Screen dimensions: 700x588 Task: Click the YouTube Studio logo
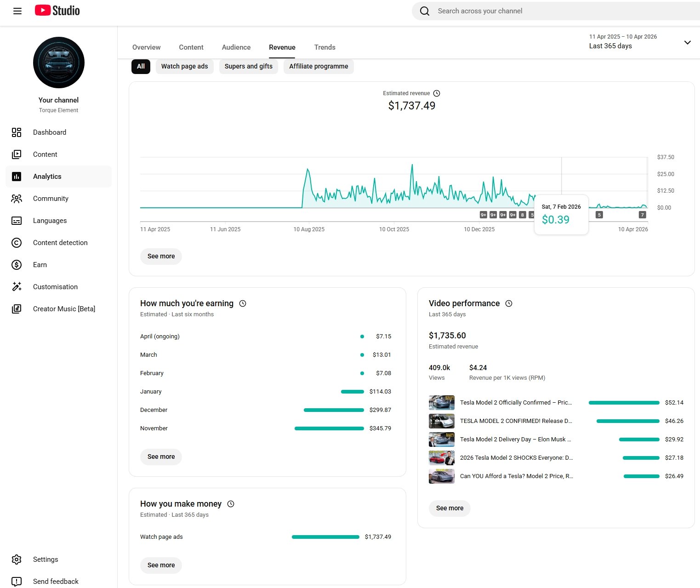click(57, 11)
